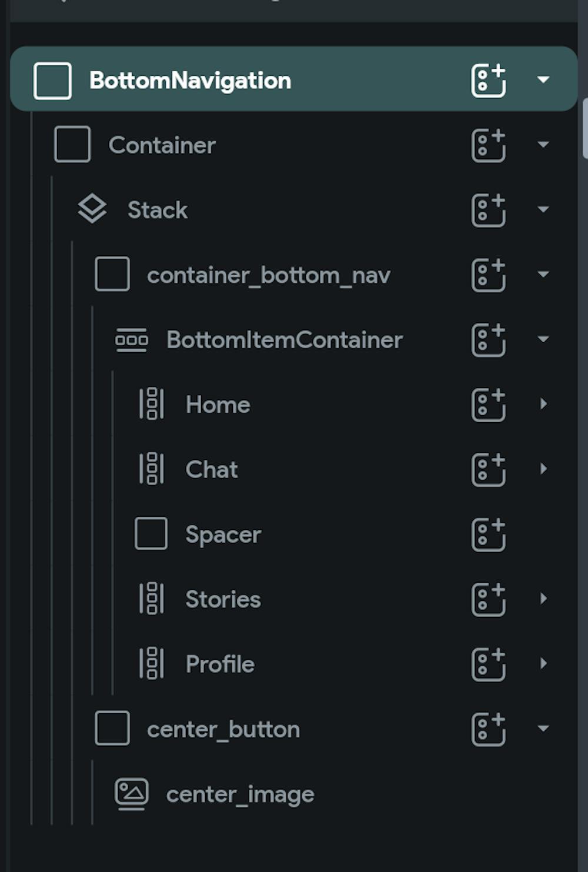Click the Stack layers icon
The image size is (588, 872).
pos(92,209)
